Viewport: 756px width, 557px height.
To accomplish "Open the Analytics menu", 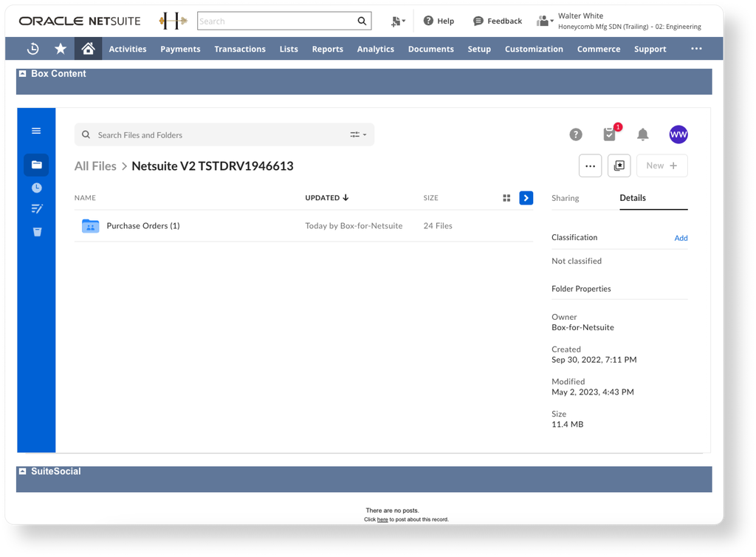I will click(x=376, y=49).
